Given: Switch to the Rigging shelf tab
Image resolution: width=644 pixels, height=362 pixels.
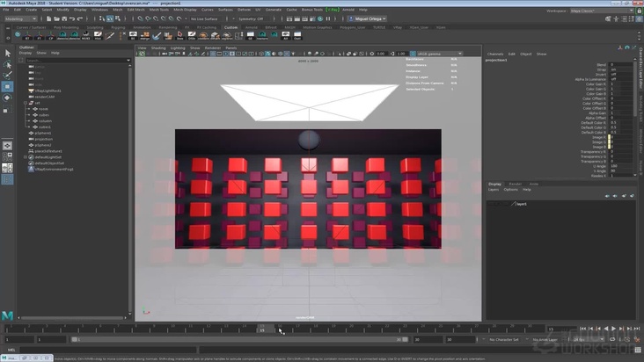Looking at the screenshot, I should coord(117,27).
